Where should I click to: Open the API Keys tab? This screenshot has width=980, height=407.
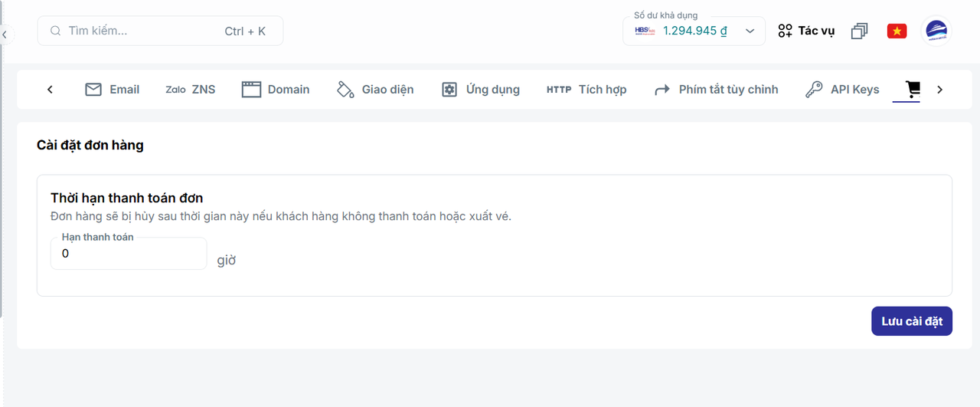[x=842, y=90]
